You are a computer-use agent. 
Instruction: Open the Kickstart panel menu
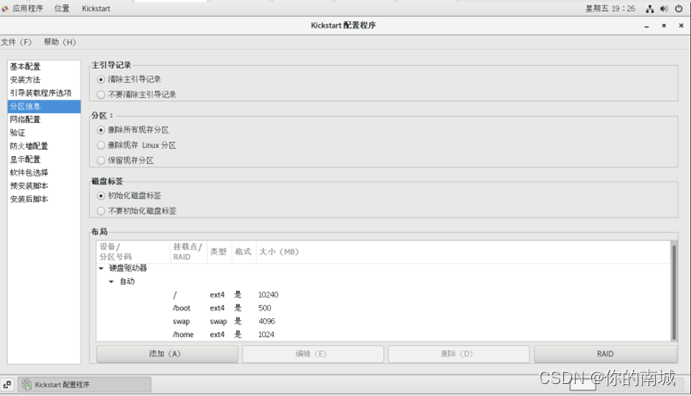point(96,8)
